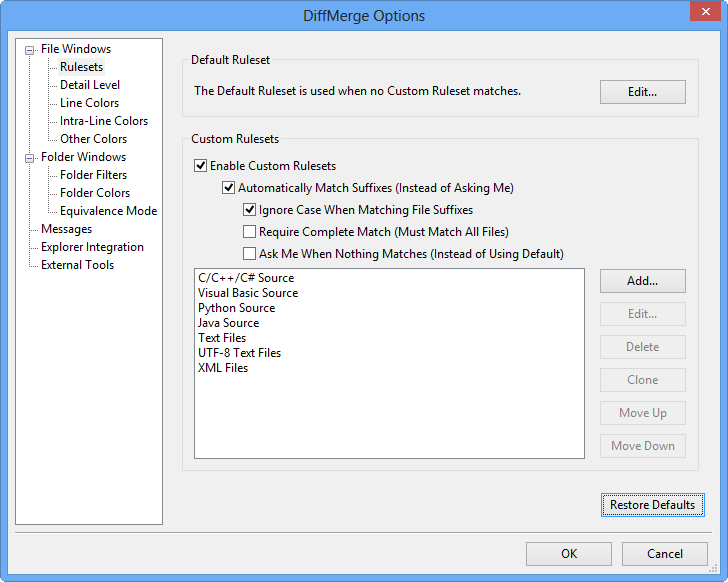Click Add button to create custom ruleset
This screenshot has width=728, height=582.
coord(642,281)
